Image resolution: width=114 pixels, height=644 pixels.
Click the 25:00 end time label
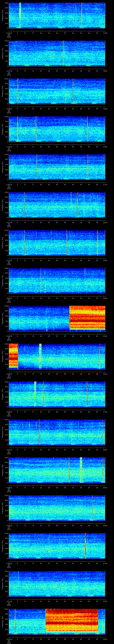[105, 336]
